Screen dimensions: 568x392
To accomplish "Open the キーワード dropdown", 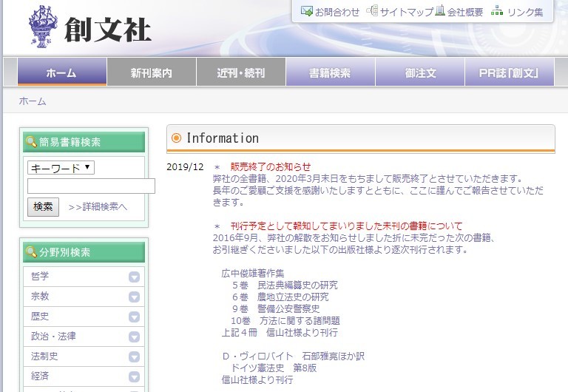I will pyautogui.click(x=61, y=168).
